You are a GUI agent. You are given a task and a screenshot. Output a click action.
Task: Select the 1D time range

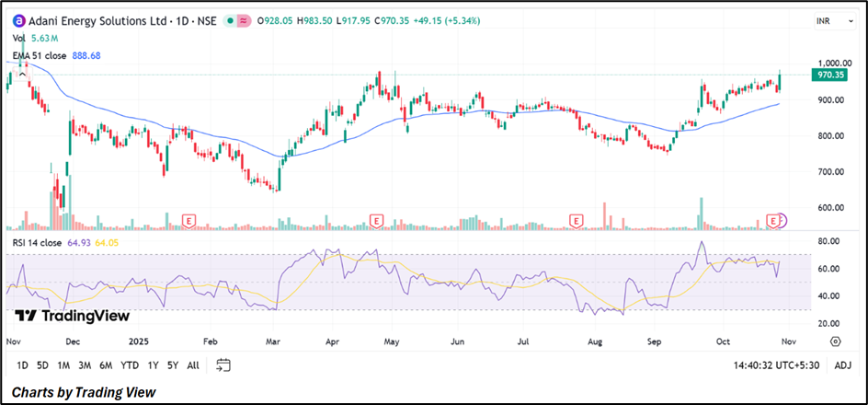[22, 365]
